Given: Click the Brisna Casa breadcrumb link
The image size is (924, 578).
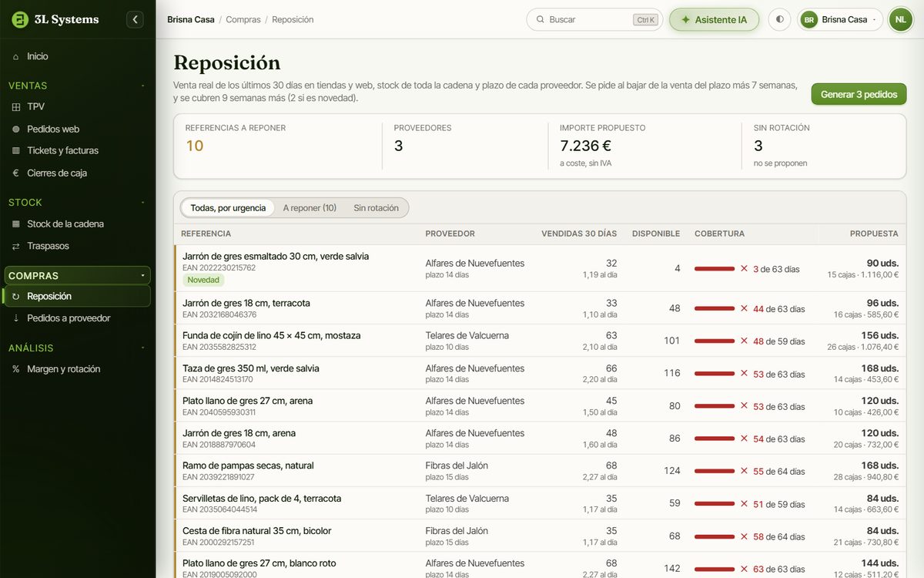Looking at the screenshot, I should (x=191, y=19).
